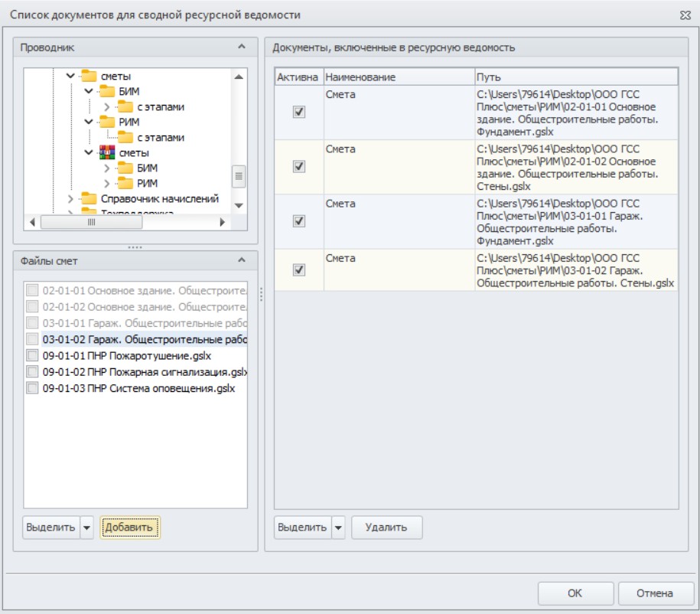Check the 09-01-01 ПНР Пожаротушение.gslx file
Viewport: 700px width, 614px height.
pyautogui.click(x=32, y=356)
